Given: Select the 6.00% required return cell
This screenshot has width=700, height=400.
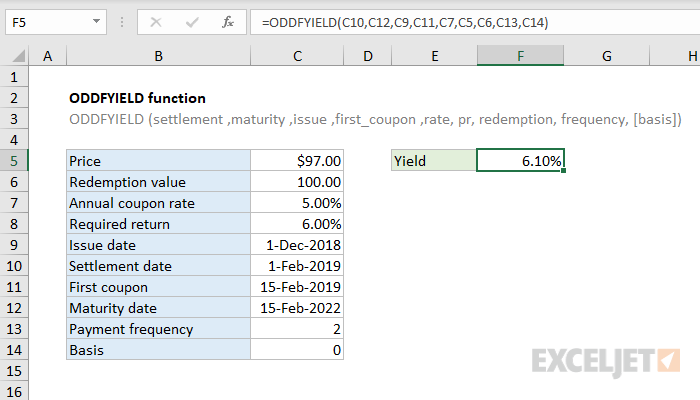Looking at the screenshot, I should [x=297, y=224].
